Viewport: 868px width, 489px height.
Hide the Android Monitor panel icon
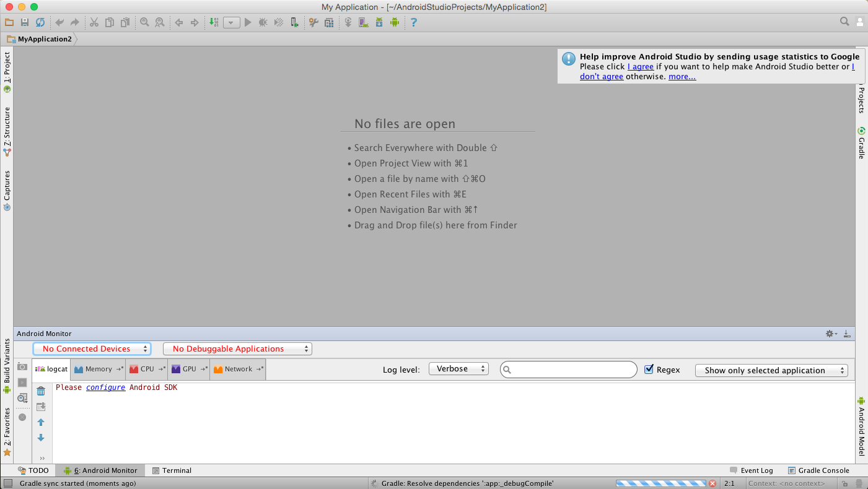point(847,334)
